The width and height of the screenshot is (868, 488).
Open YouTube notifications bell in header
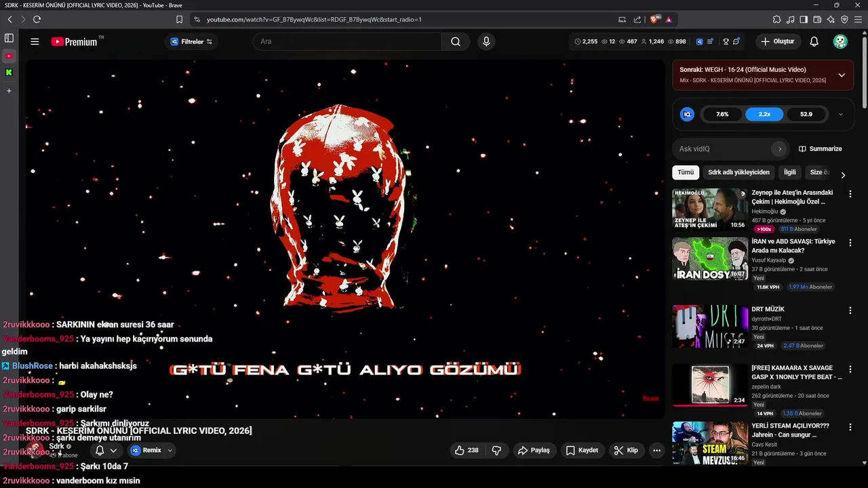[814, 41]
